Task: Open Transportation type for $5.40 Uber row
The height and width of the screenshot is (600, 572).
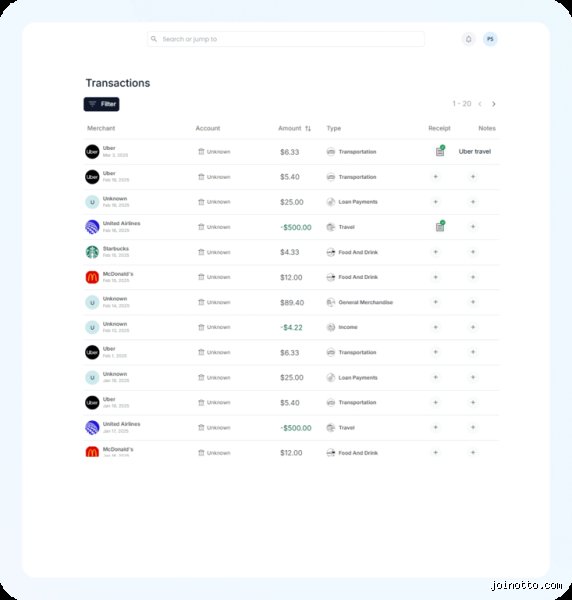Action: click(351, 177)
